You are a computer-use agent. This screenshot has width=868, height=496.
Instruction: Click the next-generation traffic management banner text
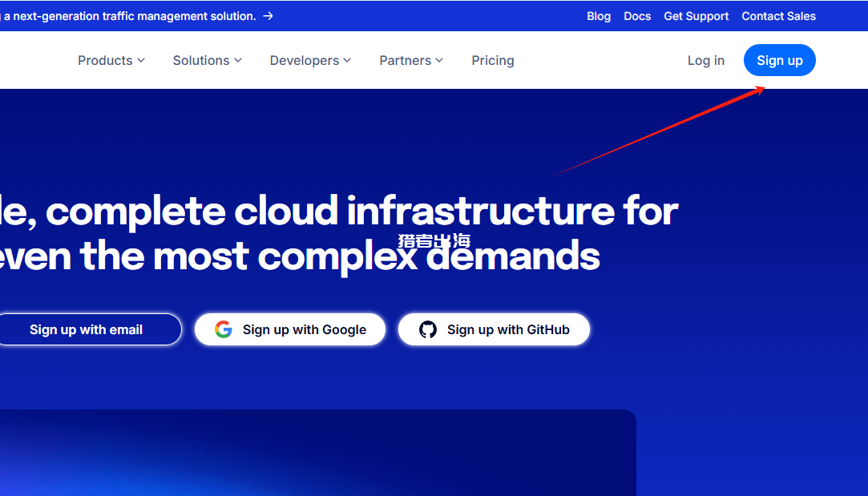(x=128, y=16)
